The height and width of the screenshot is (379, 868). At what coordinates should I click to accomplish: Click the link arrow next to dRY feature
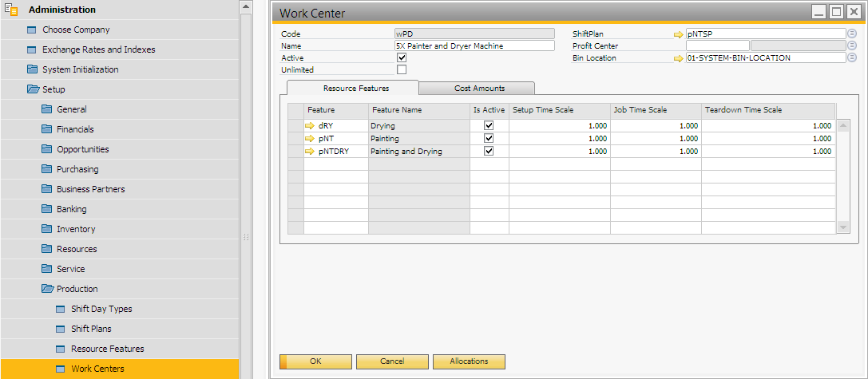point(311,126)
